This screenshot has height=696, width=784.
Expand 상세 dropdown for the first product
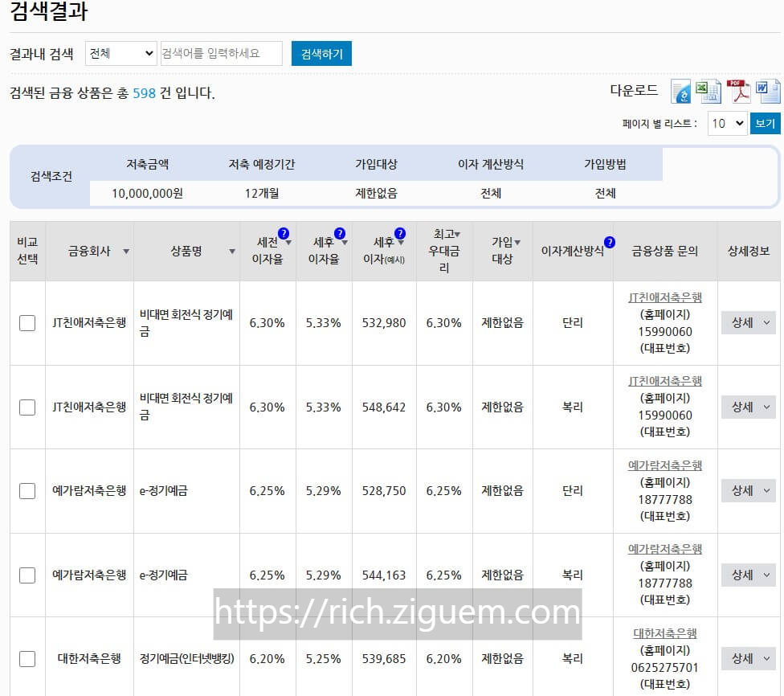(x=748, y=322)
